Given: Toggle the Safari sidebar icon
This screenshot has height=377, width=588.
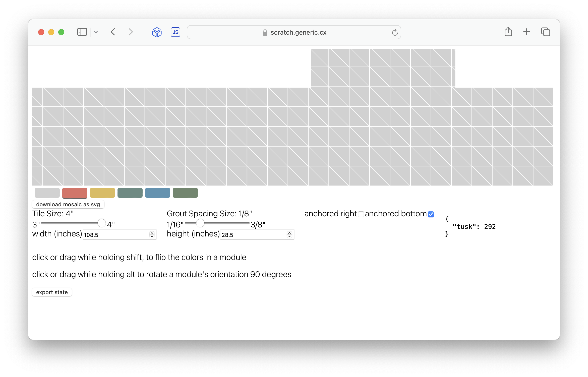Looking at the screenshot, I should 82,32.
